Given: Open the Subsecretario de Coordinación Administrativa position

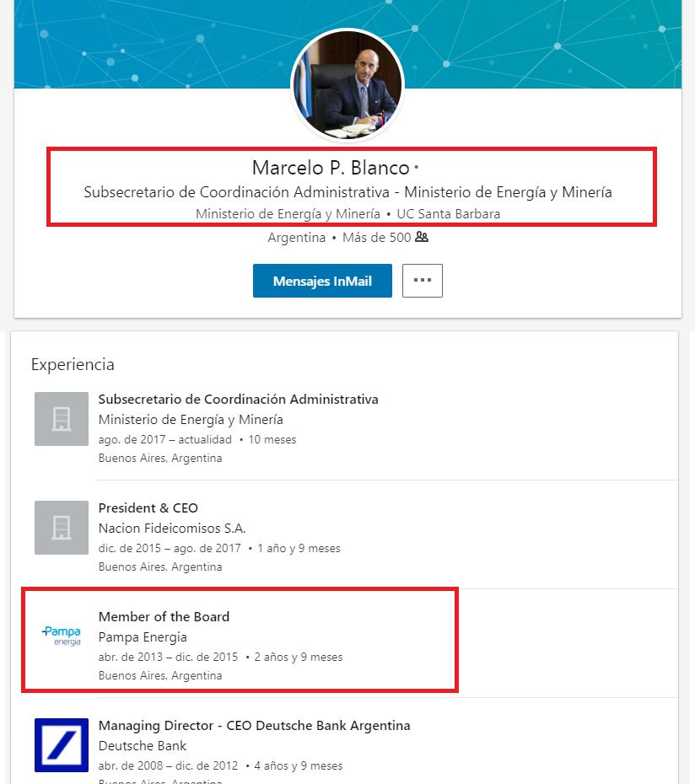Looking at the screenshot, I should tap(238, 400).
